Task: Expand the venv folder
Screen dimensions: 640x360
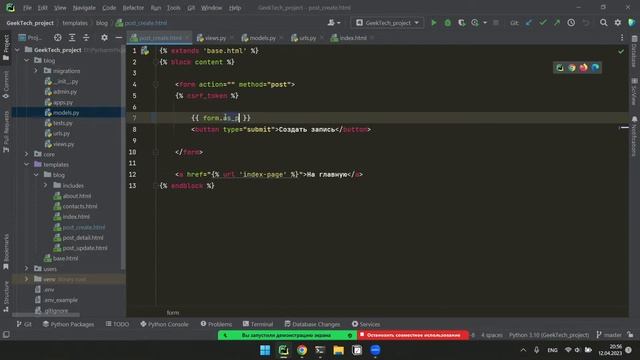Action: coord(27,279)
